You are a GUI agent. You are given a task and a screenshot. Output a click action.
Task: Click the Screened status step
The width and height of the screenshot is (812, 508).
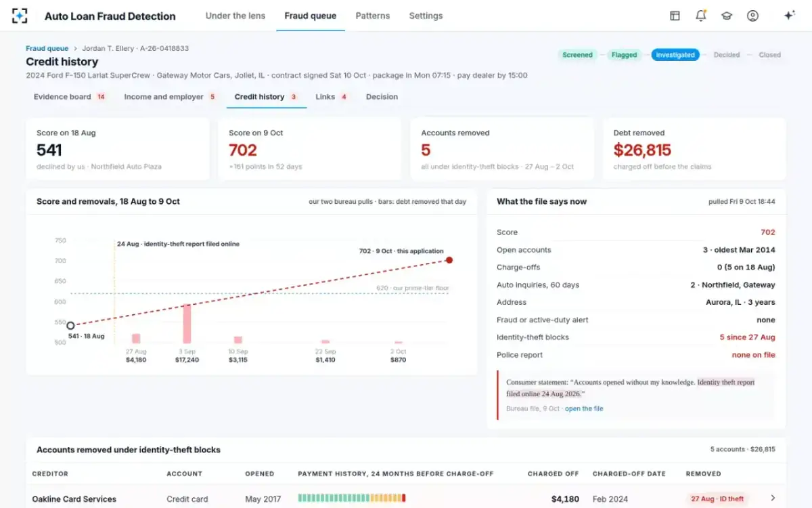point(577,55)
